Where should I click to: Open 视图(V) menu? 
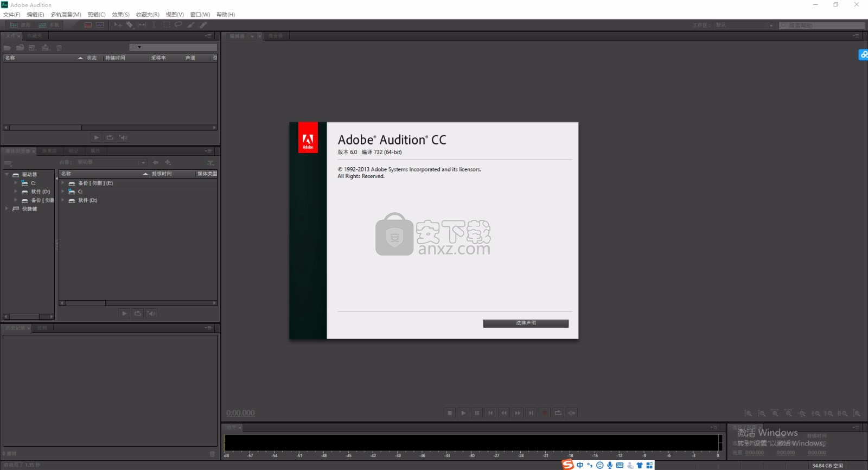175,15
